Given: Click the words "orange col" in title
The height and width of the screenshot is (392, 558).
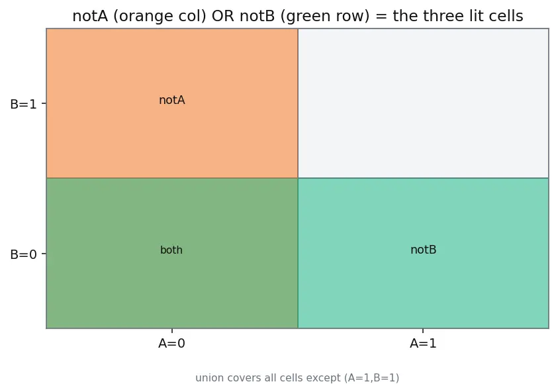Looking at the screenshot, I should [x=160, y=16].
